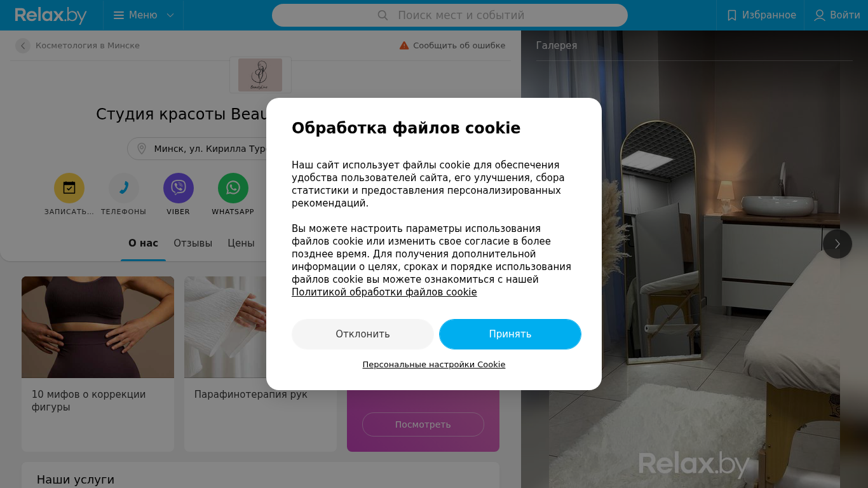868x488 pixels.
Task: Focus the search field Поиск мест и событий
Action: pos(450,15)
